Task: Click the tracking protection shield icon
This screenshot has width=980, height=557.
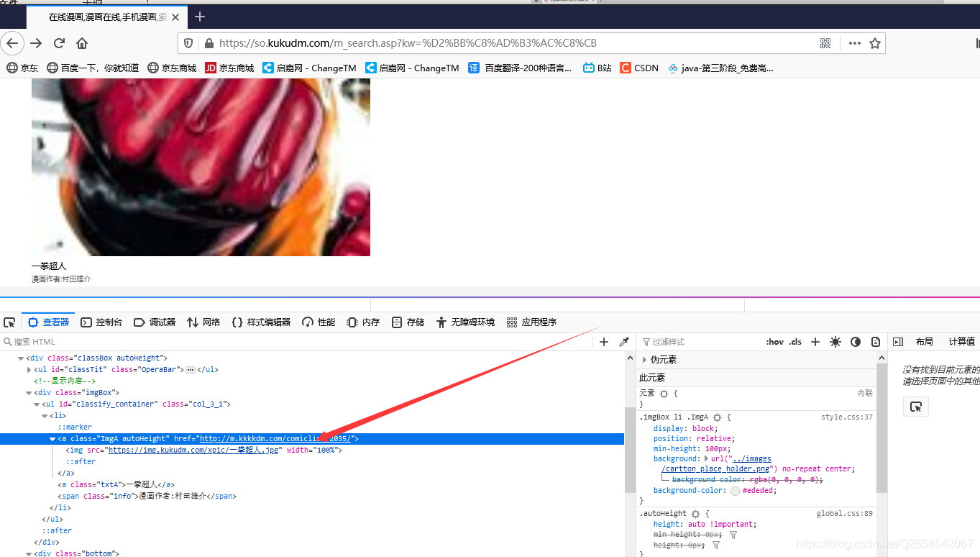Action: pyautogui.click(x=188, y=43)
